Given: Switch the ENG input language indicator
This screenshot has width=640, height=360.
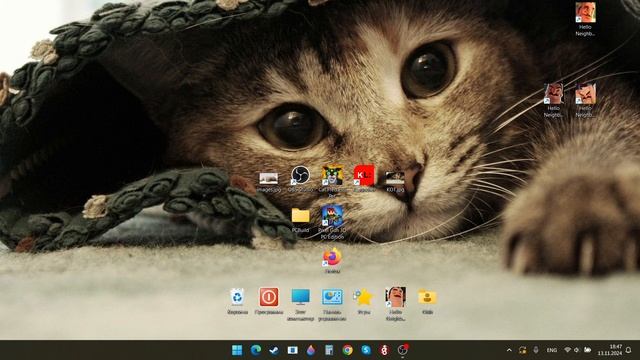Looking at the screenshot, I should (551, 350).
